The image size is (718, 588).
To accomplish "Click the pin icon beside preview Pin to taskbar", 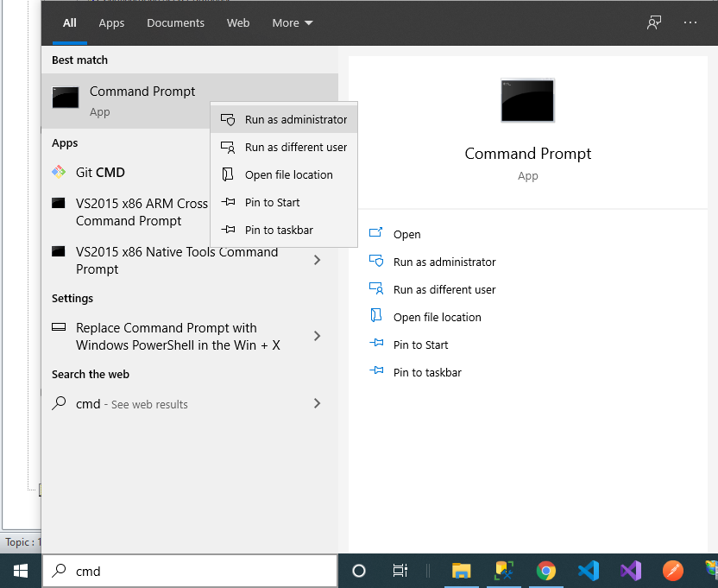I will tap(376, 370).
